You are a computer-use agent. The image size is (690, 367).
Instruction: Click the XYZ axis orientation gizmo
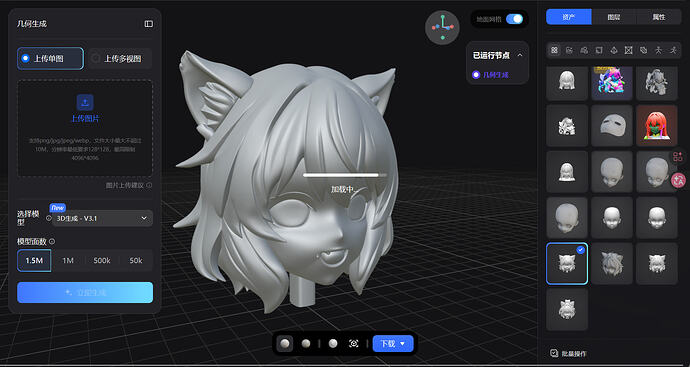point(442,27)
